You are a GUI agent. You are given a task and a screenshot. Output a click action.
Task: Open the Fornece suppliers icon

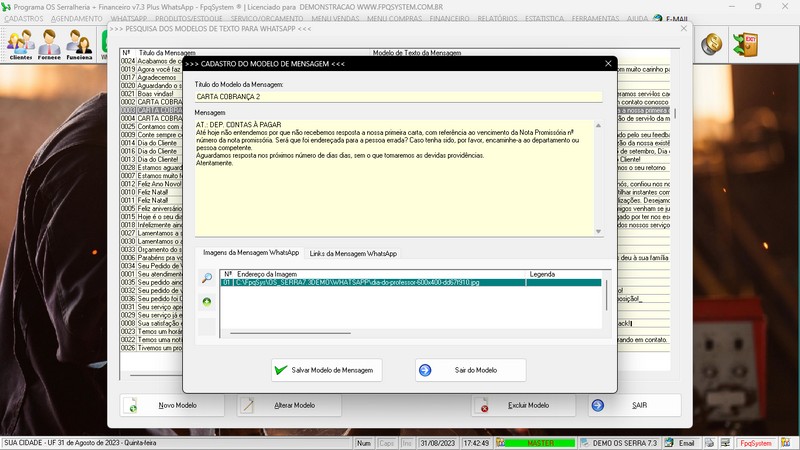pyautogui.click(x=49, y=44)
